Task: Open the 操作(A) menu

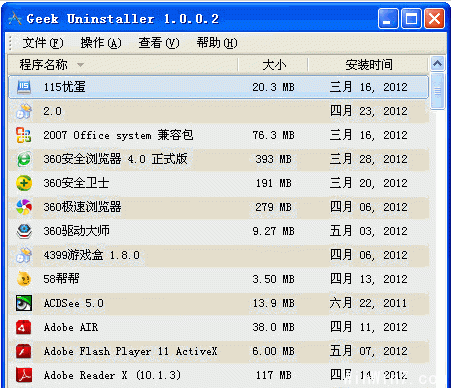Action: click(x=101, y=43)
